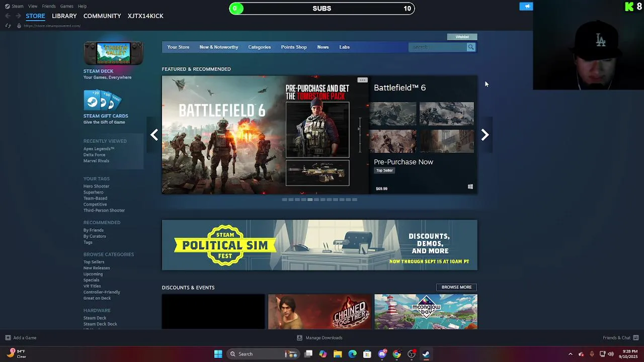The width and height of the screenshot is (644, 362).
Task: Open the Friends menu
Action: pyautogui.click(x=49, y=6)
